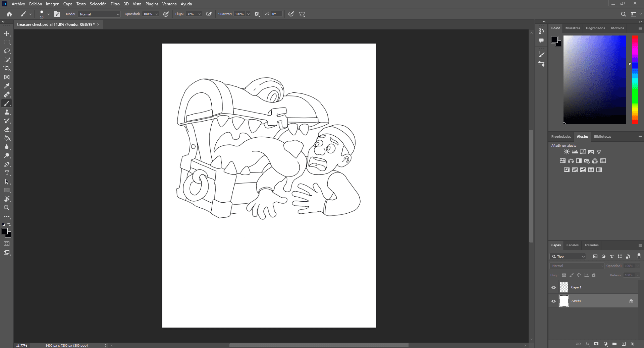Hide the Fondo layer

553,301
